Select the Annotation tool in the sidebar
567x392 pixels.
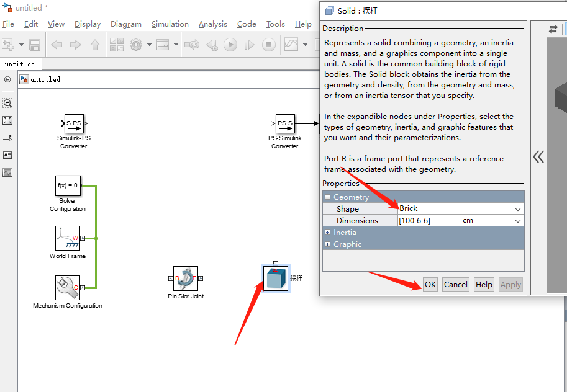point(6,155)
